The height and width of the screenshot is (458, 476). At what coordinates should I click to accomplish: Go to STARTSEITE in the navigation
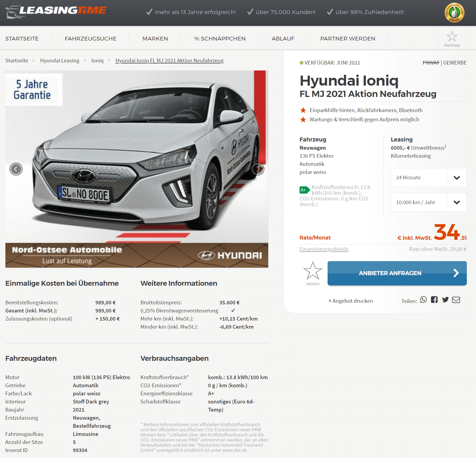[x=22, y=39]
